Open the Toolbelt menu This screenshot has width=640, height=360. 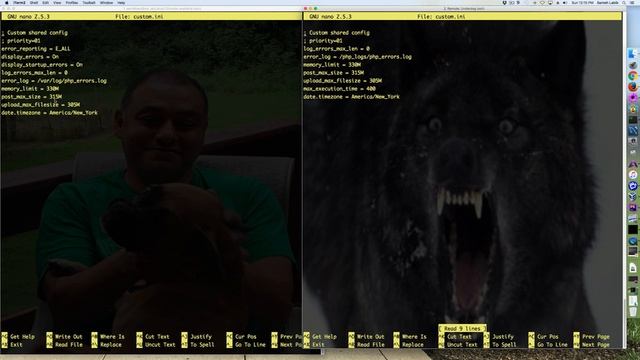point(89,2)
